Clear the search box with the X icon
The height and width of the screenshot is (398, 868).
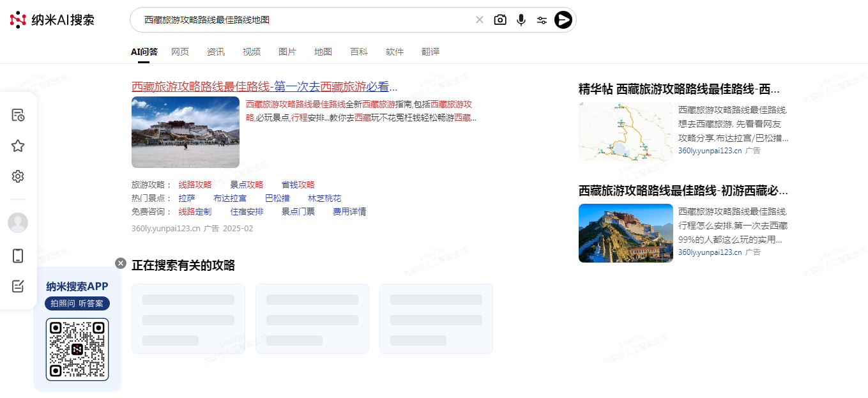coord(480,20)
